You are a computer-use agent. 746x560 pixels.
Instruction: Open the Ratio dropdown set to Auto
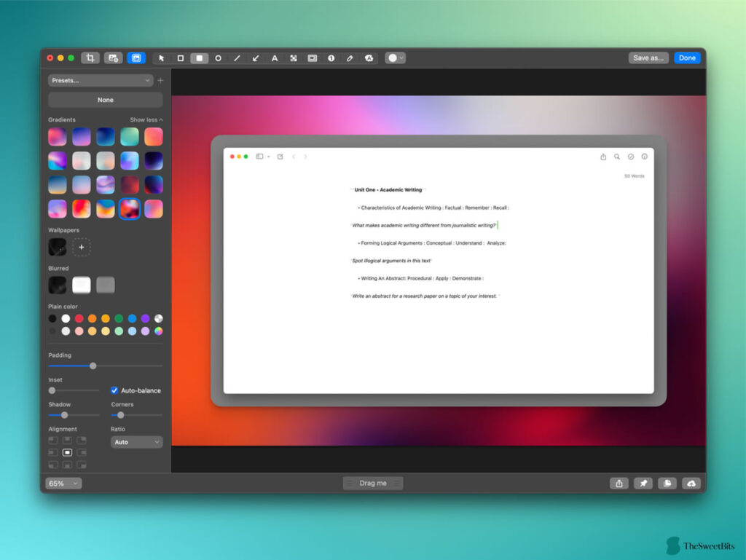point(136,442)
